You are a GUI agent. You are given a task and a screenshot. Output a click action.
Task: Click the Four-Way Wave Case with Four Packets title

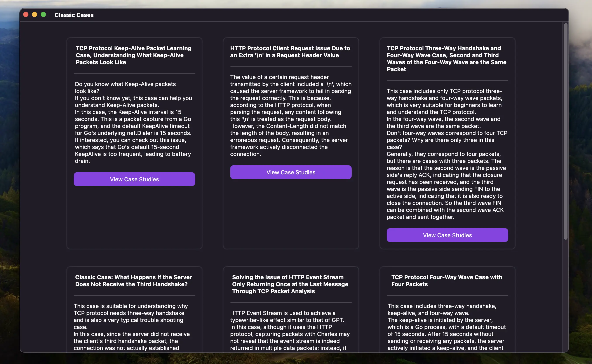click(447, 281)
